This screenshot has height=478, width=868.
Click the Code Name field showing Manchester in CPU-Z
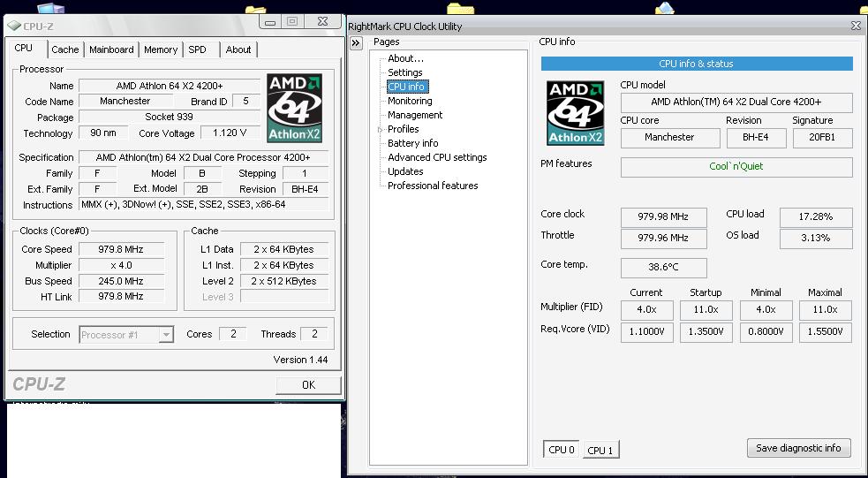coord(125,102)
